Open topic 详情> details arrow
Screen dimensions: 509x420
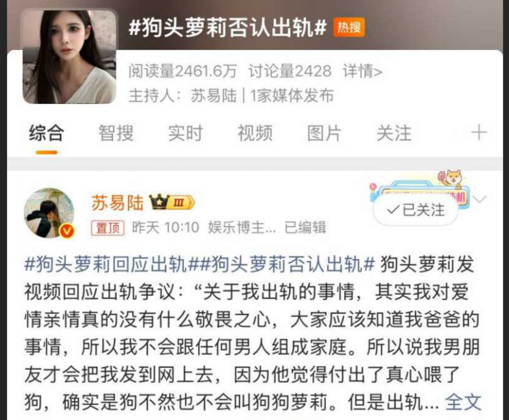click(363, 71)
